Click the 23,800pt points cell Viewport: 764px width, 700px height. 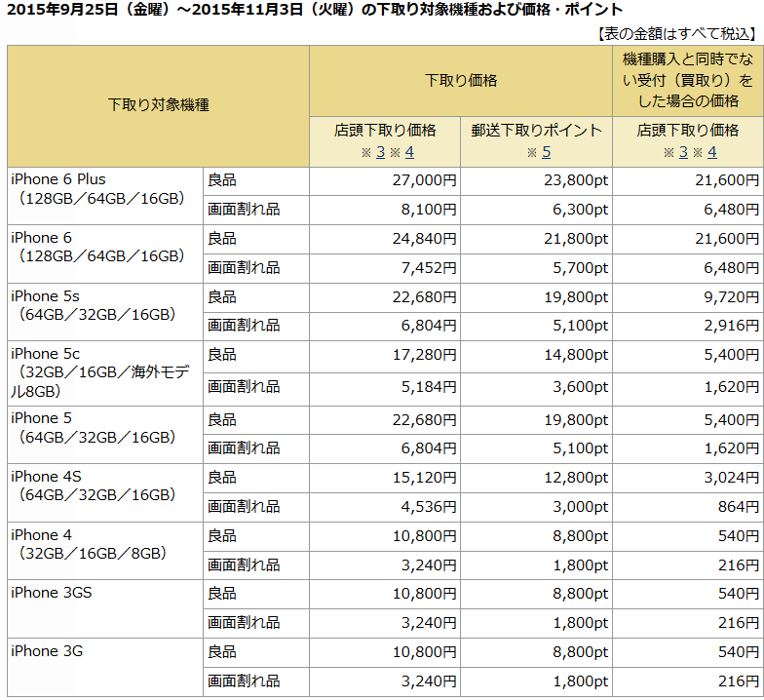pos(536,181)
